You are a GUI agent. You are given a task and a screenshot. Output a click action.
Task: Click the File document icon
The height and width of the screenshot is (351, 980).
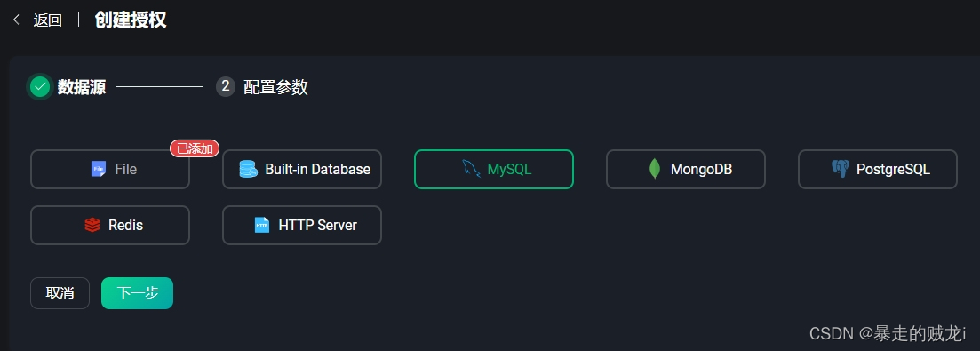[x=98, y=169]
